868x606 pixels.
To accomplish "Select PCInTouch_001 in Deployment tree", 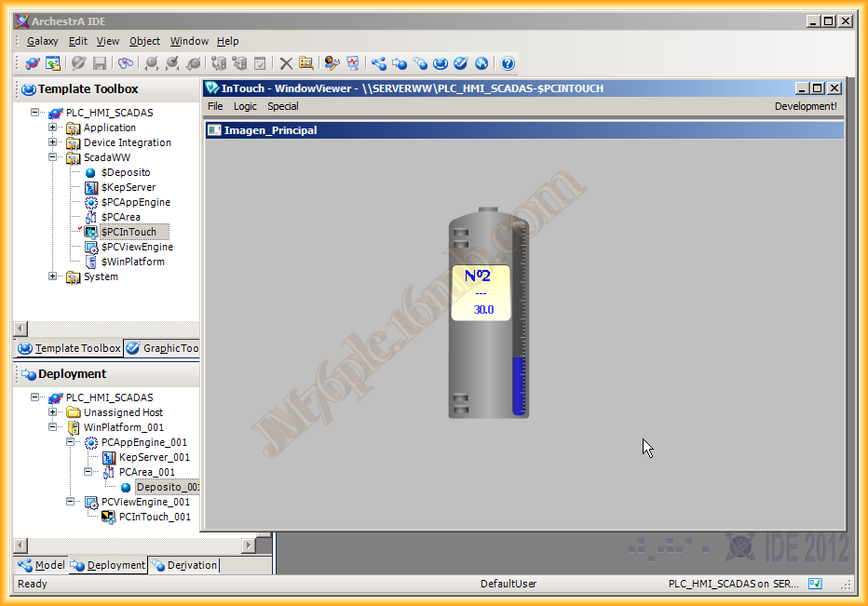I will 154,517.
